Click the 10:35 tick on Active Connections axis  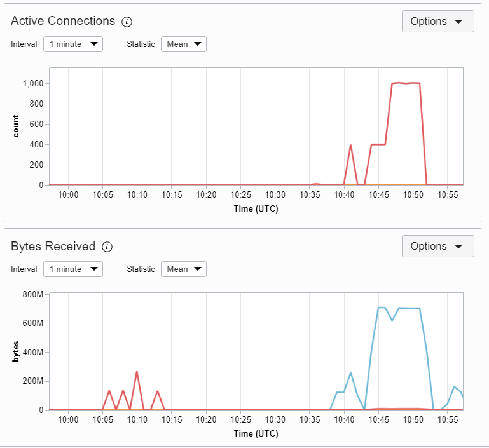point(310,194)
